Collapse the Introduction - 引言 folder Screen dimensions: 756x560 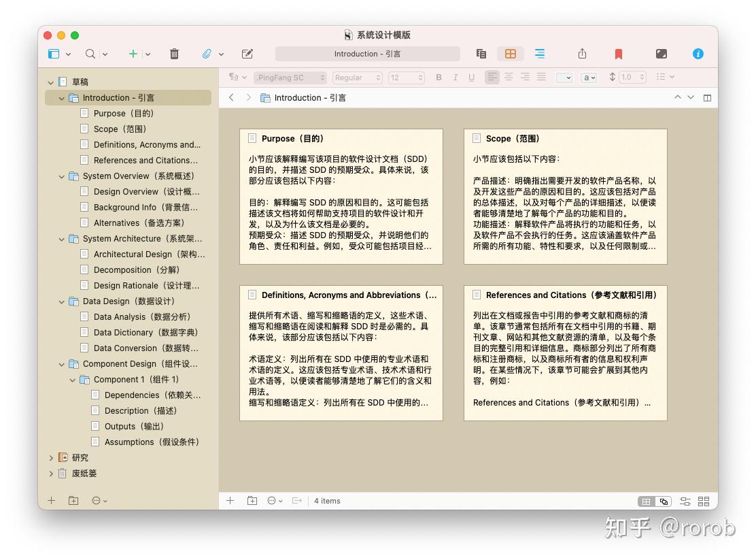pos(61,99)
